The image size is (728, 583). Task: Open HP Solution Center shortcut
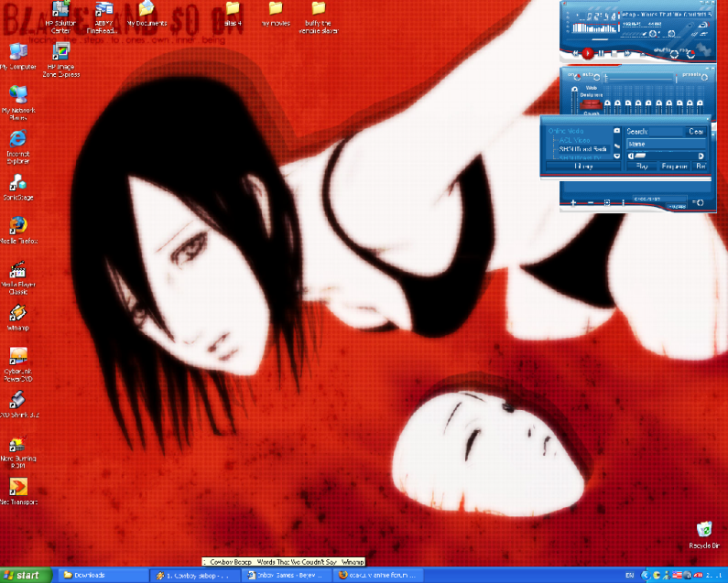click(60, 17)
